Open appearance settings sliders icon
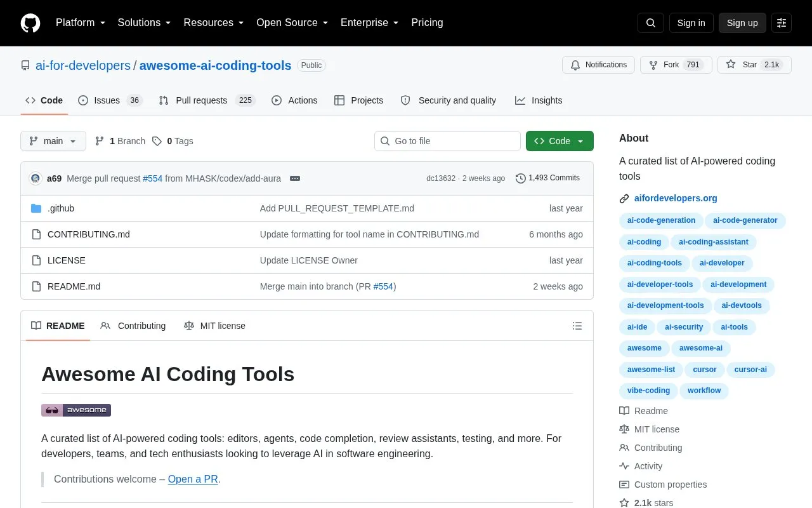The image size is (812, 508). pos(782,23)
